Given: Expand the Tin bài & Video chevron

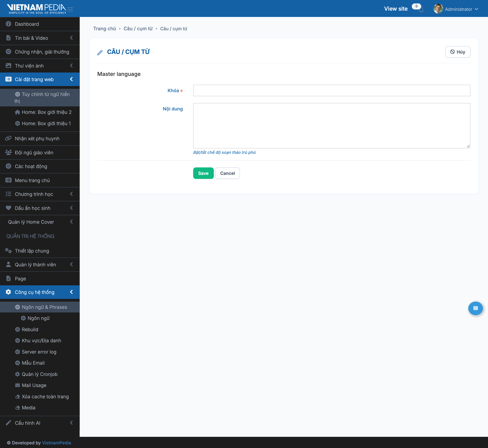Looking at the screenshot, I should coord(72,38).
